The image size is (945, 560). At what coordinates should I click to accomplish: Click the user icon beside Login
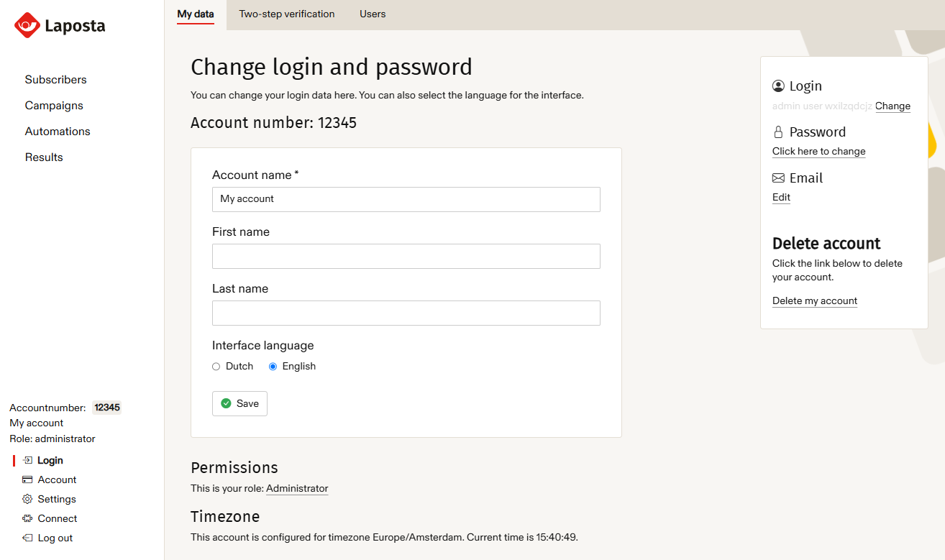pyautogui.click(x=778, y=86)
